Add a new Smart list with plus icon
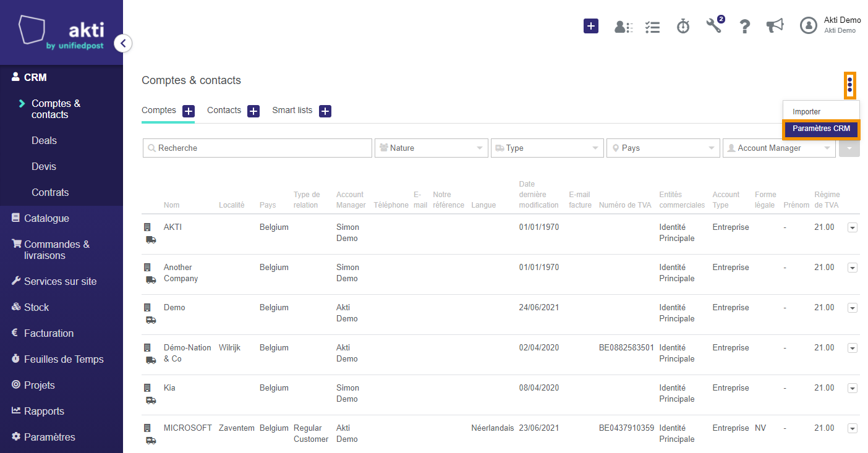868x453 pixels. point(325,111)
